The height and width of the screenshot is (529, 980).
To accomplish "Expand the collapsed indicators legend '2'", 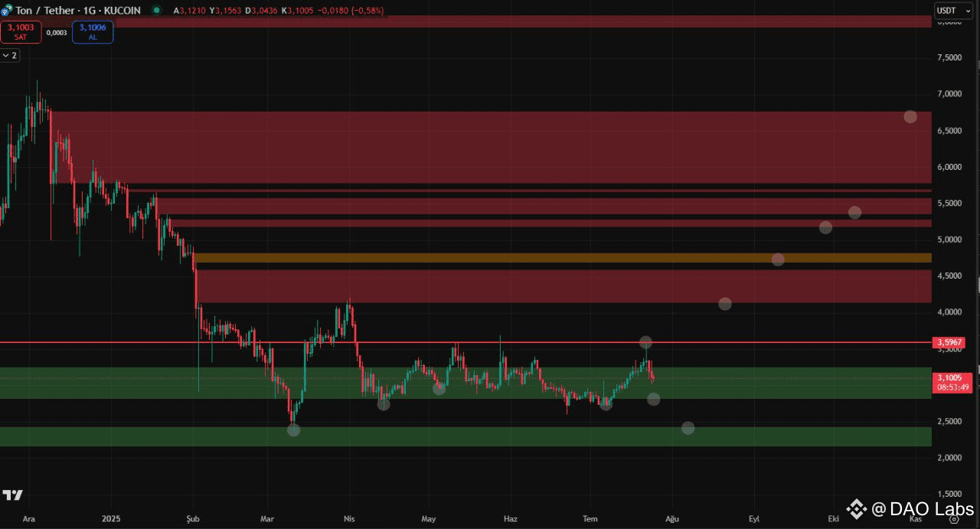I will (10, 55).
